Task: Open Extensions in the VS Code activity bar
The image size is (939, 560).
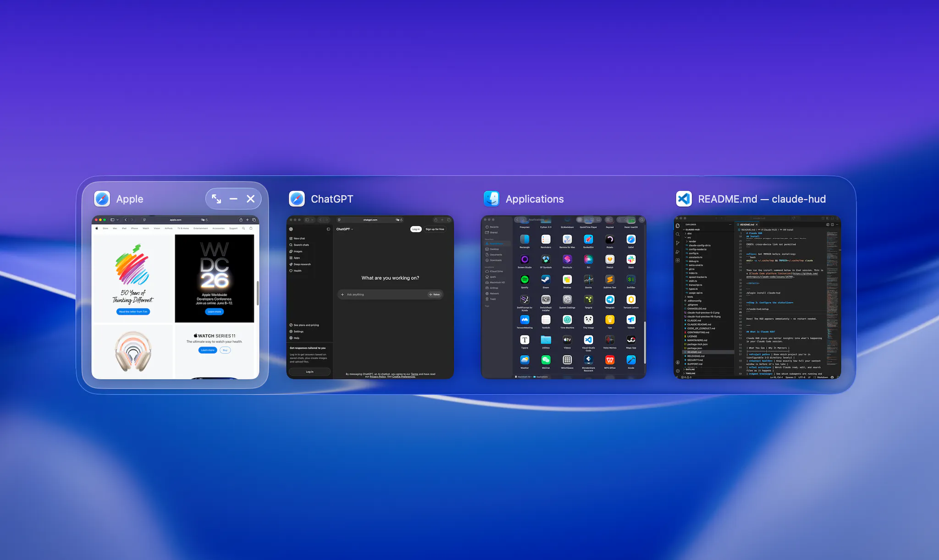Action: click(x=678, y=260)
